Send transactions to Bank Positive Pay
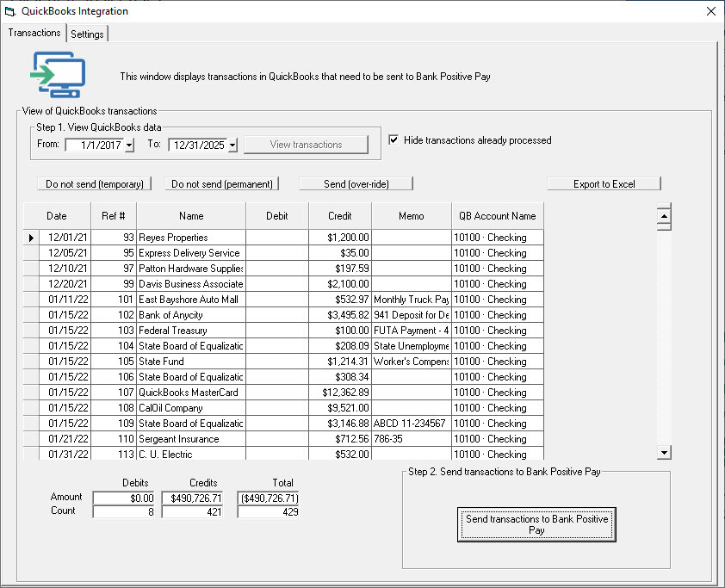Screen dimensions: 725x588 536,524
